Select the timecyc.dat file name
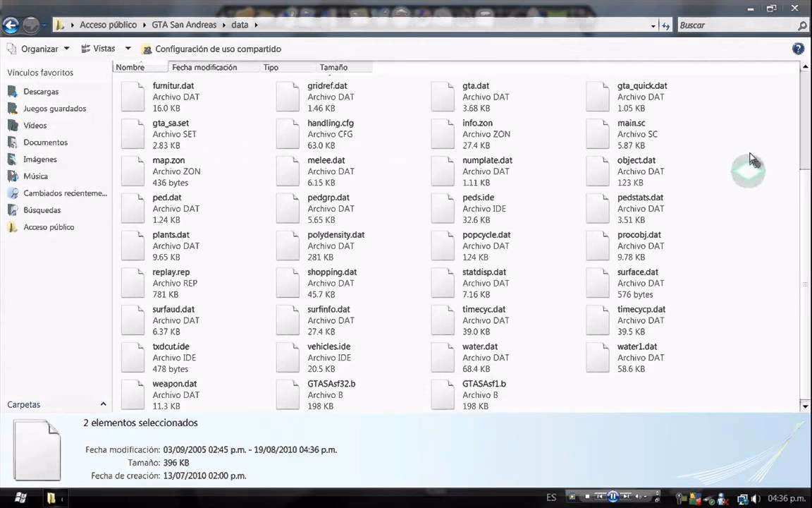The height and width of the screenshot is (508, 812). point(484,309)
